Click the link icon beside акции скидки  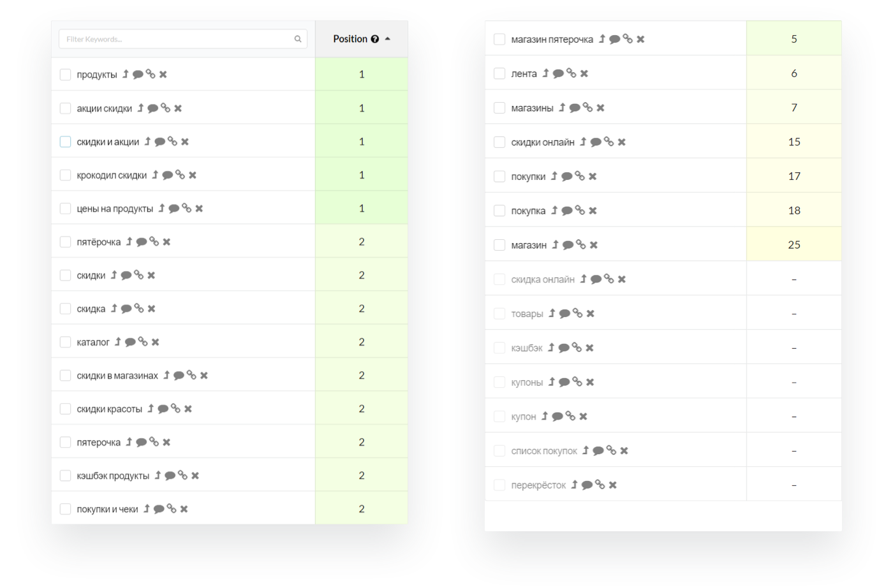click(166, 108)
